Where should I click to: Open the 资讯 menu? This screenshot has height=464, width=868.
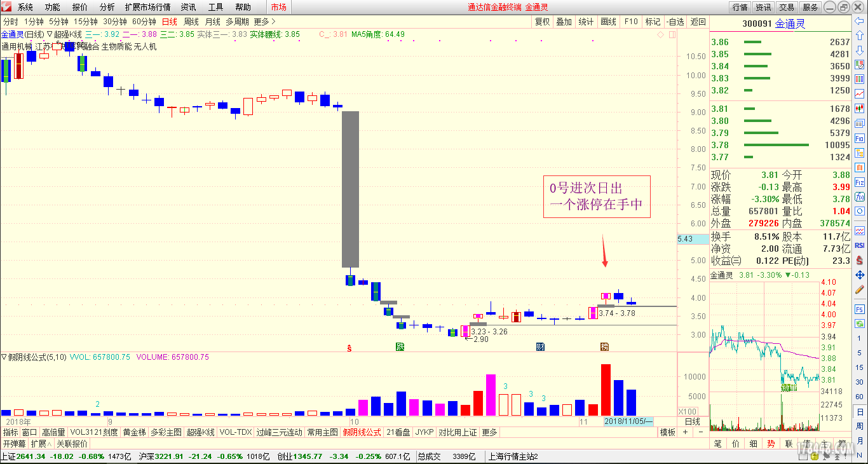[188, 7]
